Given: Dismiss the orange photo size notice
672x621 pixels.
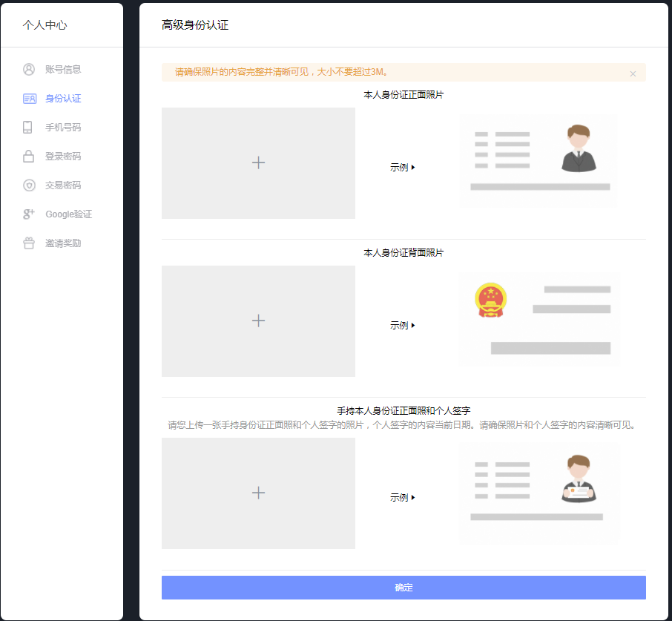Looking at the screenshot, I should (633, 73).
